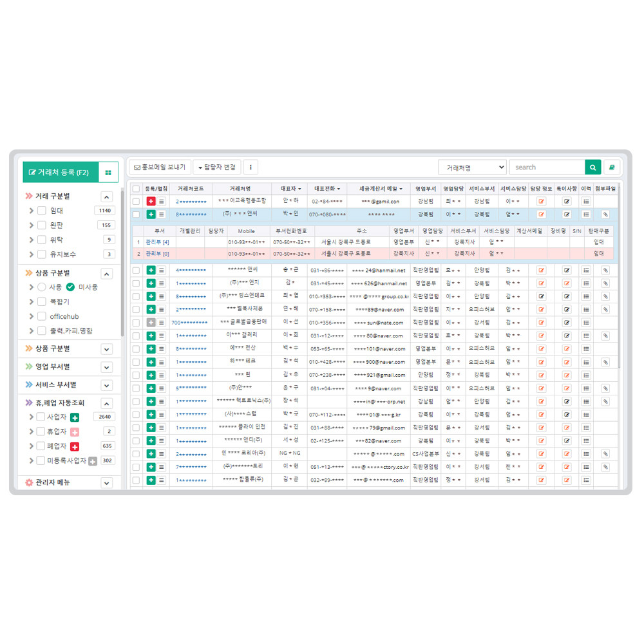Check the 임대 checkbox
Viewport: 644px width, 644px height.
pyautogui.click(x=42, y=211)
